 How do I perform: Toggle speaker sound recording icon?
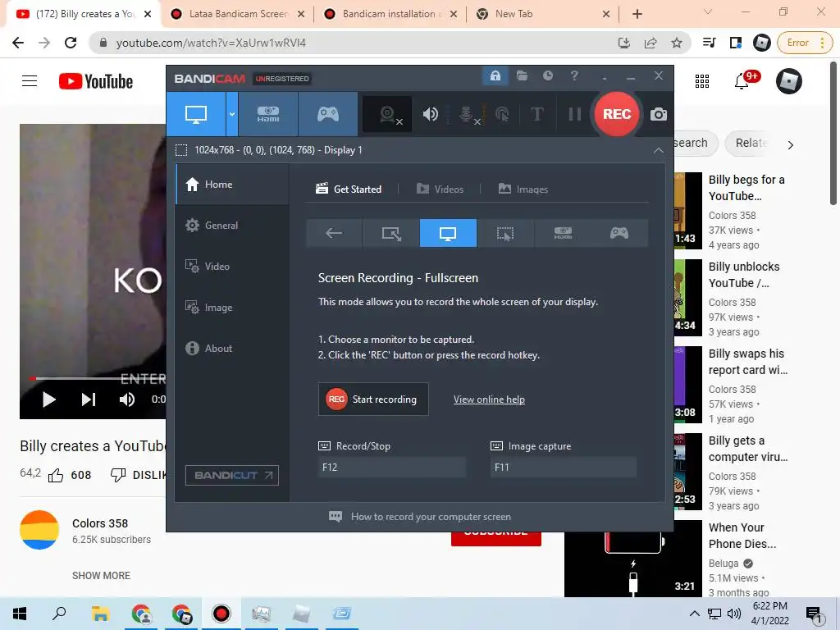(430, 114)
